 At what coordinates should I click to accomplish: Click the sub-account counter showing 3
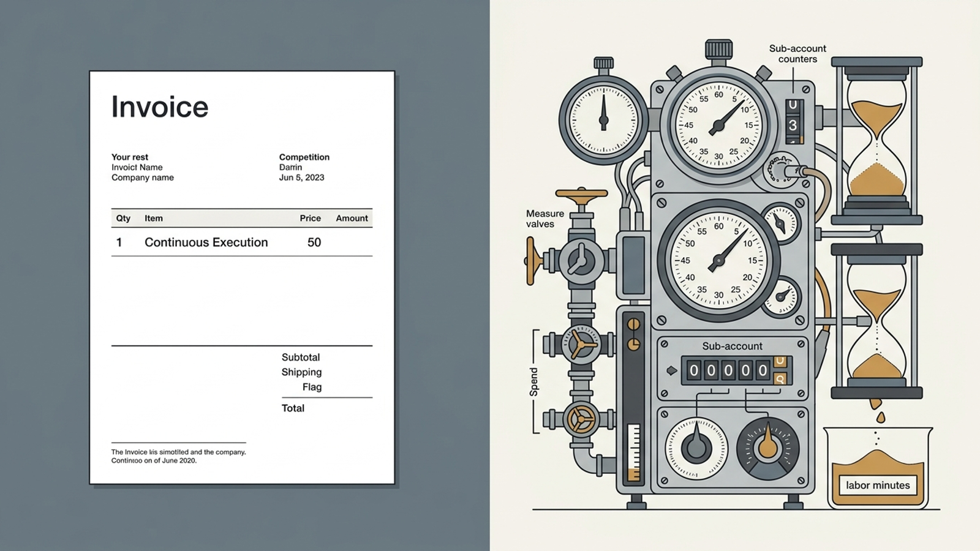tap(794, 122)
